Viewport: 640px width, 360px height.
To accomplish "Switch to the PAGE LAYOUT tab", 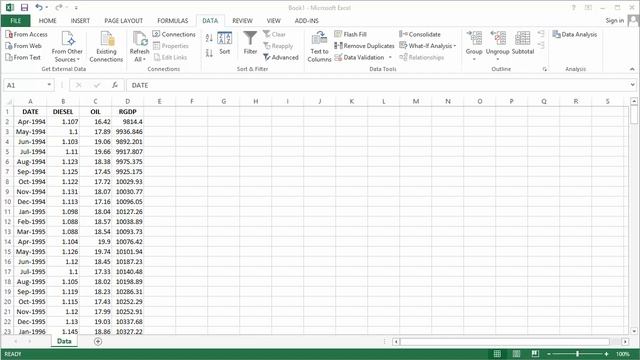I will point(123,20).
